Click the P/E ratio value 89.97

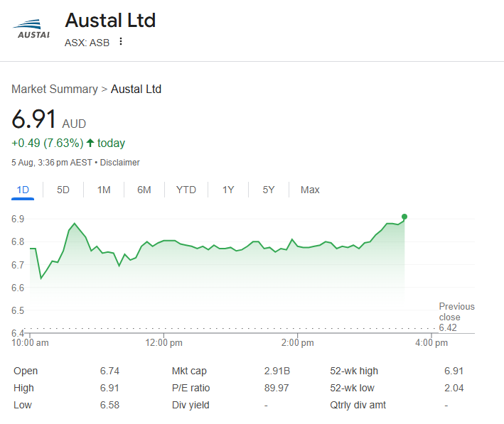coord(277,388)
